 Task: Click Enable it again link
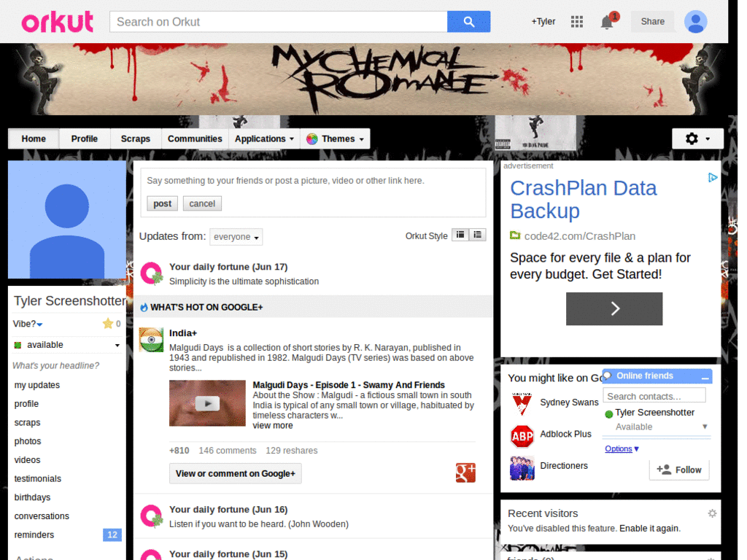[x=649, y=529]
